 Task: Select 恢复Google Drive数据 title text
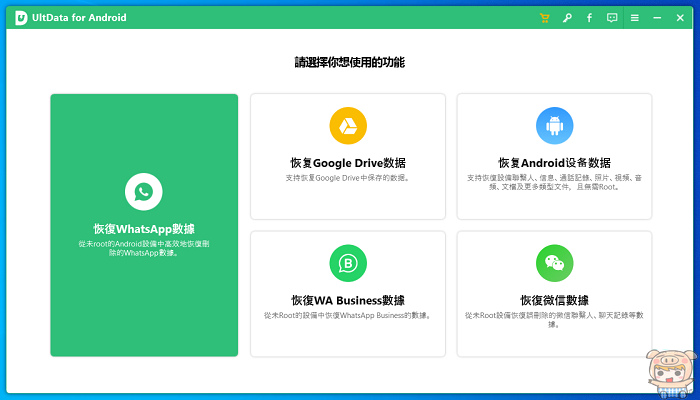coord(348,162)
